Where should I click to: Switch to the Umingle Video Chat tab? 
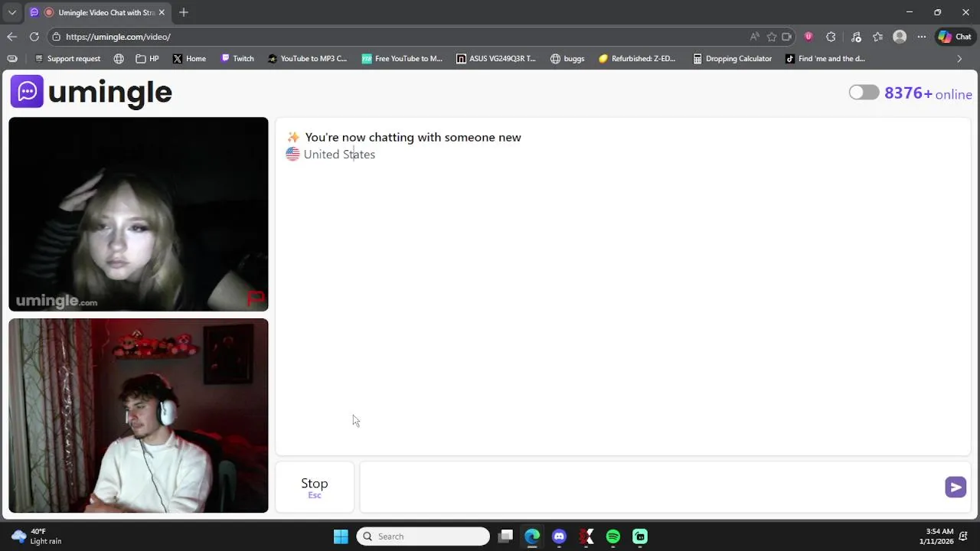click(99, 12)
